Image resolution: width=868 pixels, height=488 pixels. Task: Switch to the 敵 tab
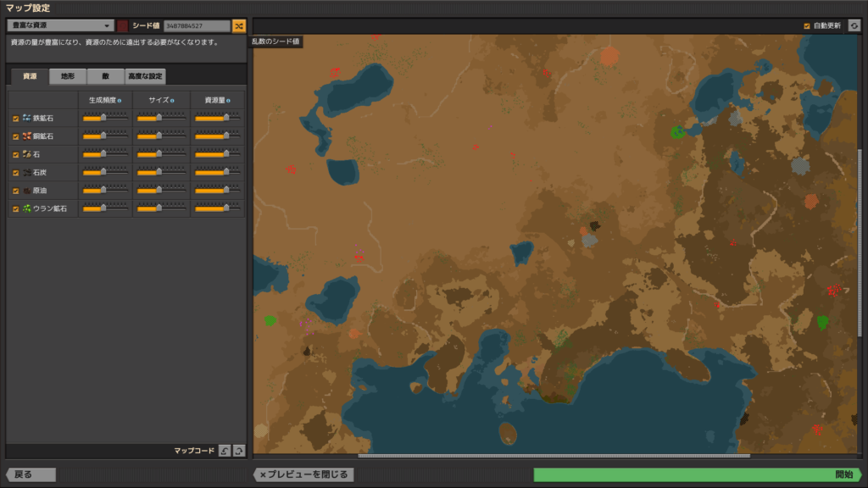(x=105, y=76)
